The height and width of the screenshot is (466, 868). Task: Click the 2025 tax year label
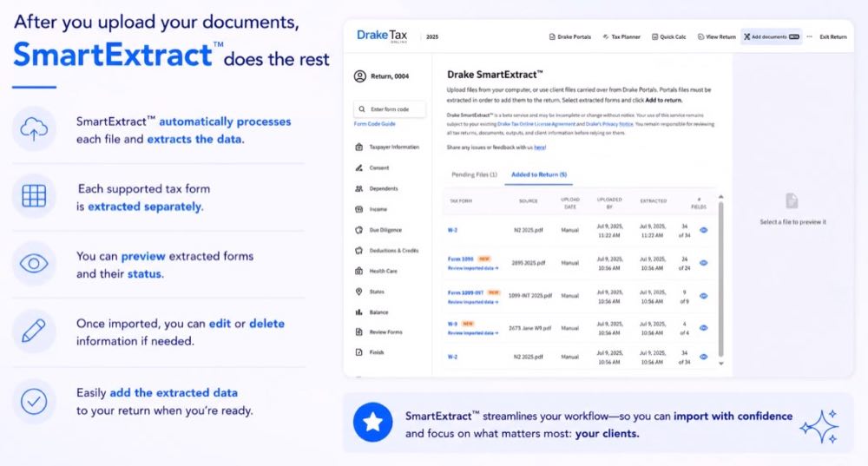tap(432, 37)
